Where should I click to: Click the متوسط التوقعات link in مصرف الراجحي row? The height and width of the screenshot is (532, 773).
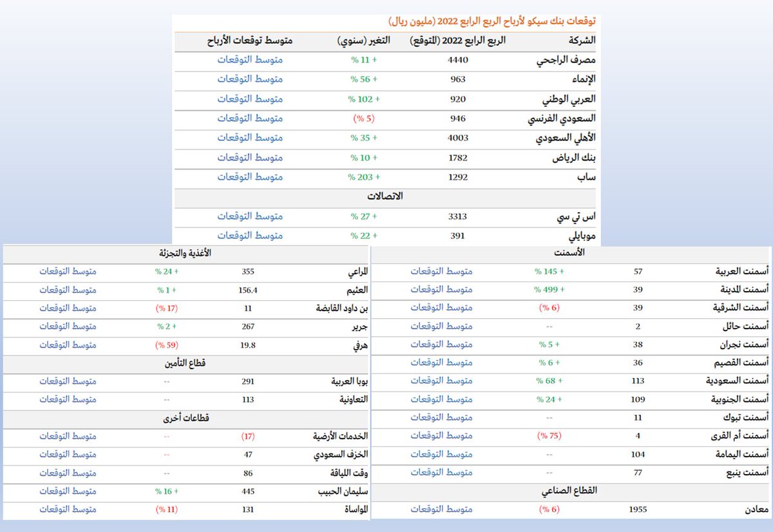point(250,60)
